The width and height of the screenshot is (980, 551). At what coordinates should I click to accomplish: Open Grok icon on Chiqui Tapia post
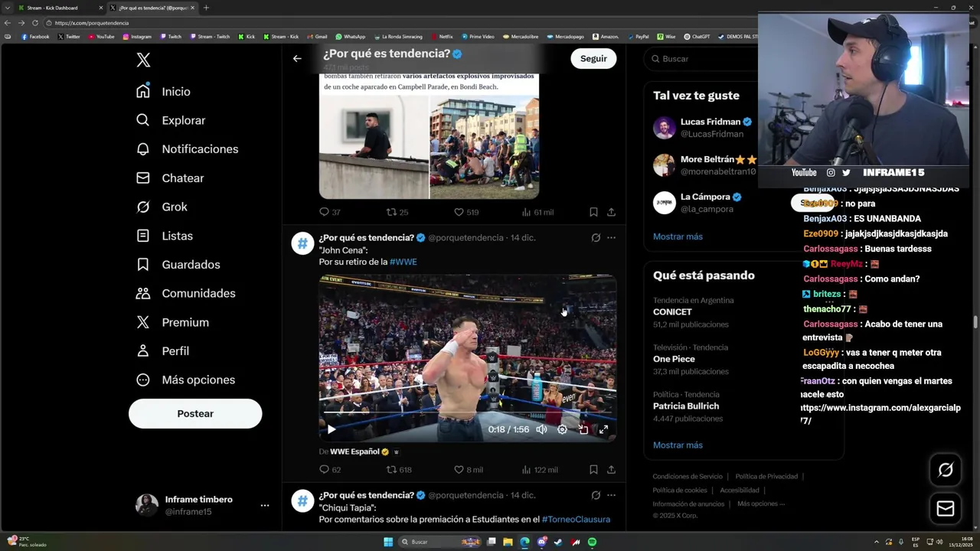[x=596, y=495]
